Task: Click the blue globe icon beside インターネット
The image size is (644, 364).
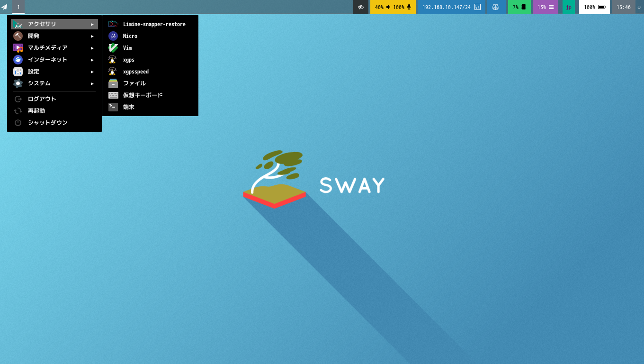Action: [18, 60]
